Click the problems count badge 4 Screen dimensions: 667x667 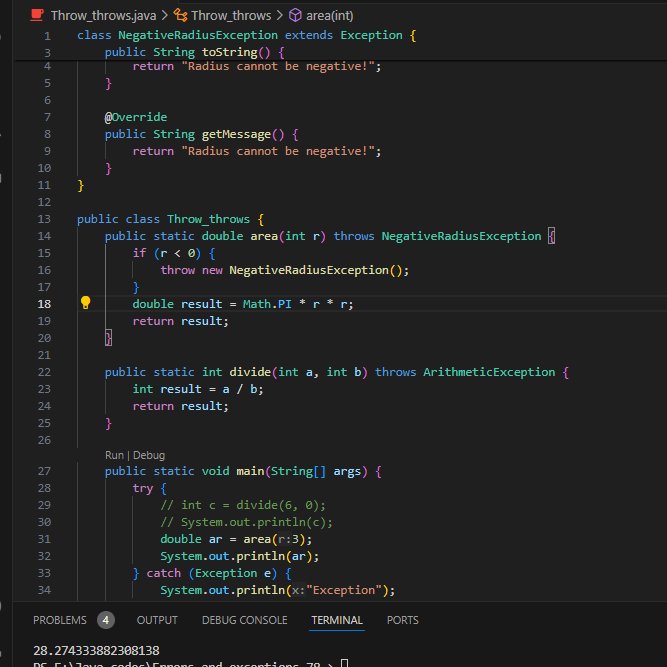click(105, 620)
